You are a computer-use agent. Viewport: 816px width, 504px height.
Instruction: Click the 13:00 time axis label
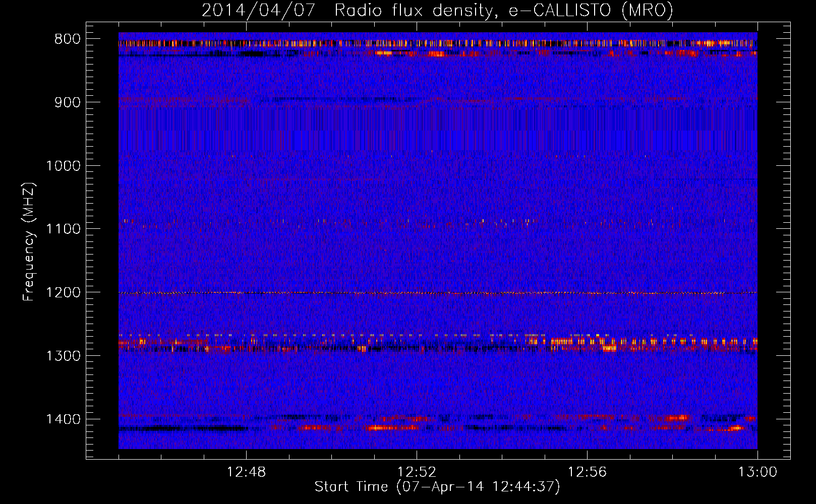tap(757, 472)
